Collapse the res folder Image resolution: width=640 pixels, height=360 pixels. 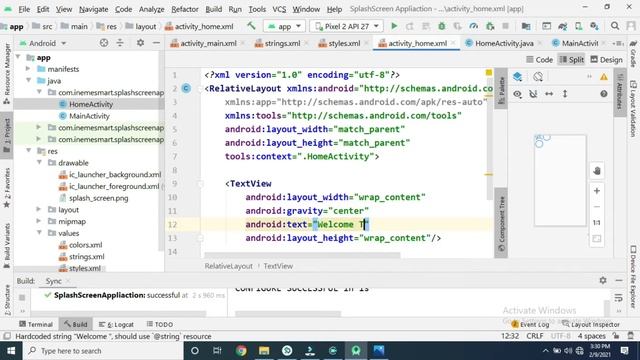(x=29, y=151)
